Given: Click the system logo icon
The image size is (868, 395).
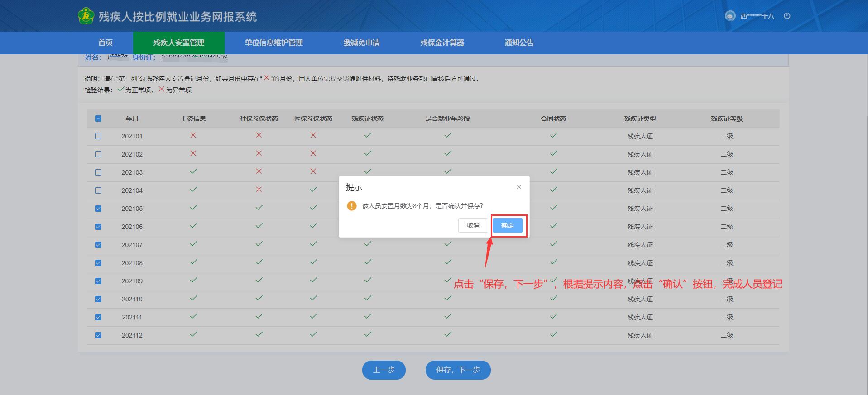Looking at the screenshot, I should point(85,16).
